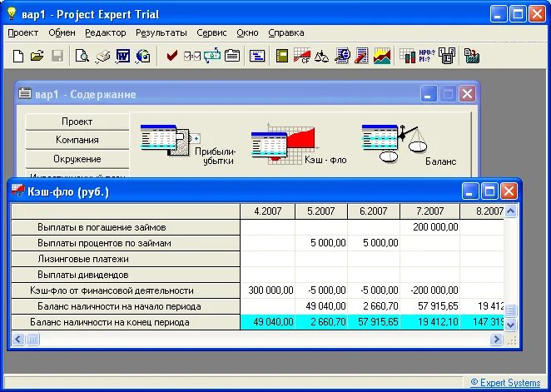
Task: Click the horizontal scroll right arrow
Action: point(496,340)
